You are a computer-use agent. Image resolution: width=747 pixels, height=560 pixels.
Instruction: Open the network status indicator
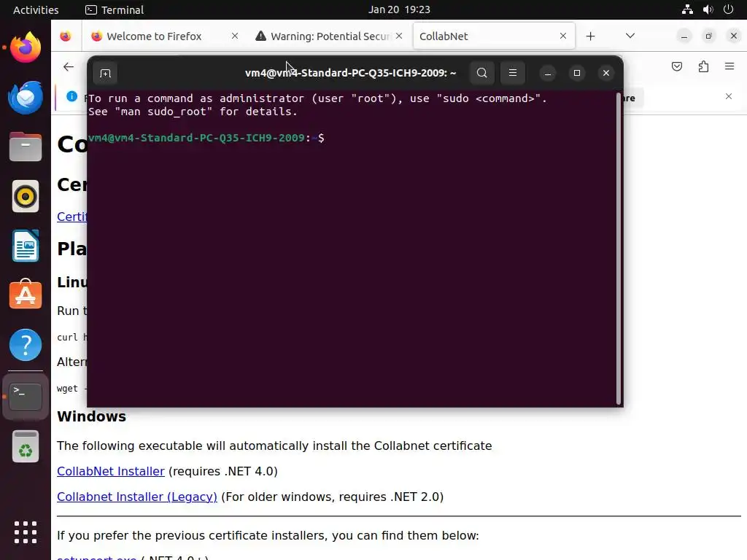[687, 9]
